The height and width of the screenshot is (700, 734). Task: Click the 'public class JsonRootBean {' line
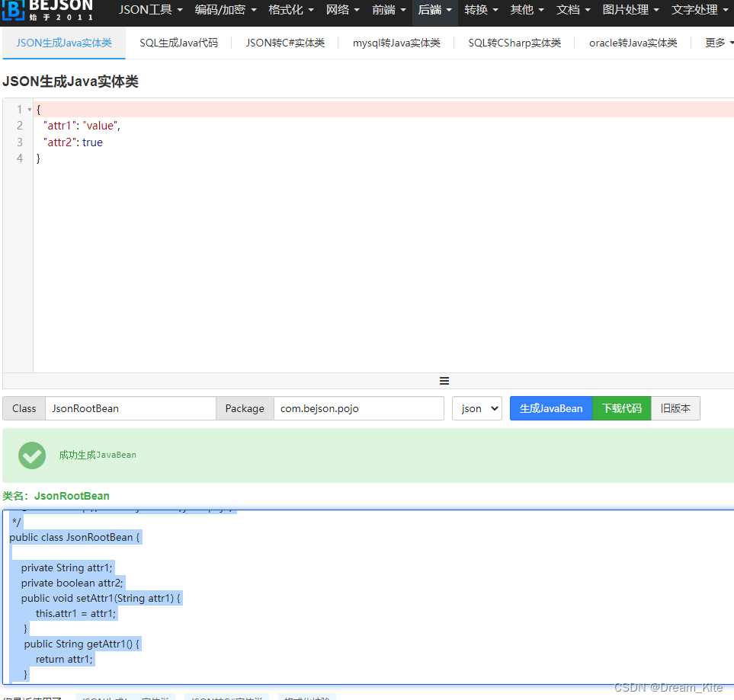(75, 537)
